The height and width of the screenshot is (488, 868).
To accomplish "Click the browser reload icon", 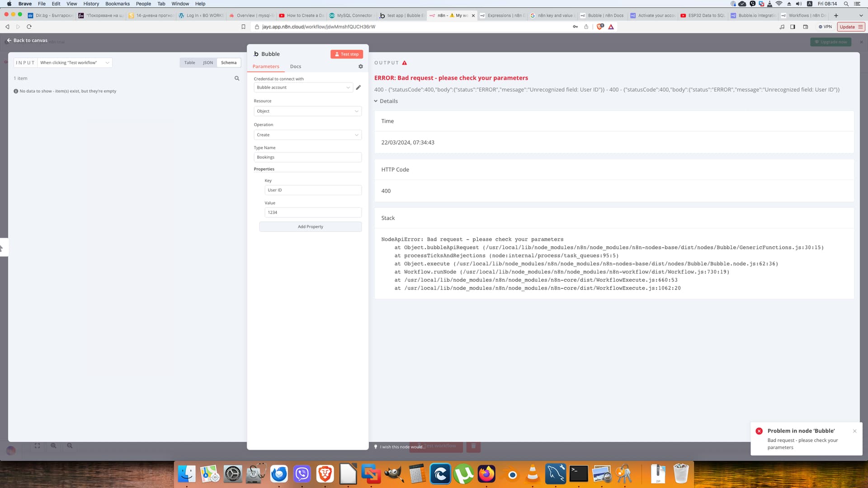I will point(29,27).
